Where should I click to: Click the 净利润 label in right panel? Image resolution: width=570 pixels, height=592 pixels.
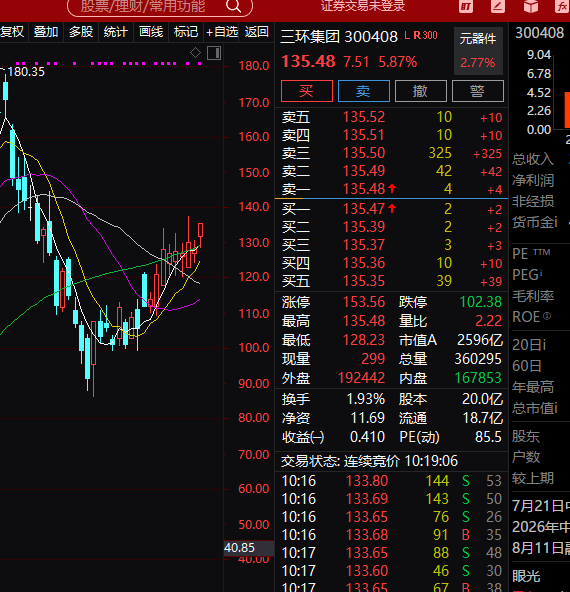(x=533, y=180)
